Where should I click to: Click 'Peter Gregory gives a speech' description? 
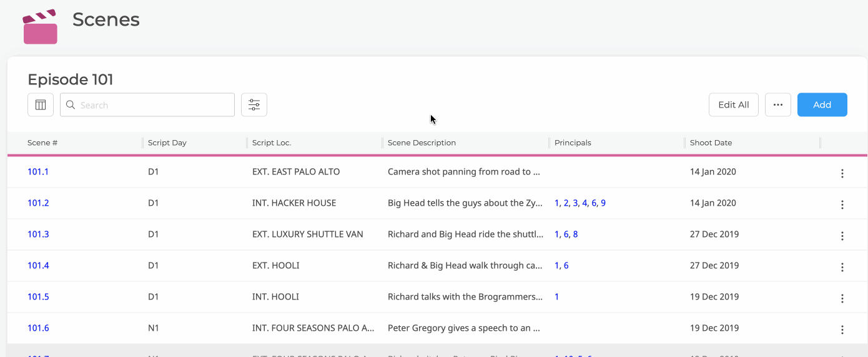[464, 328]
